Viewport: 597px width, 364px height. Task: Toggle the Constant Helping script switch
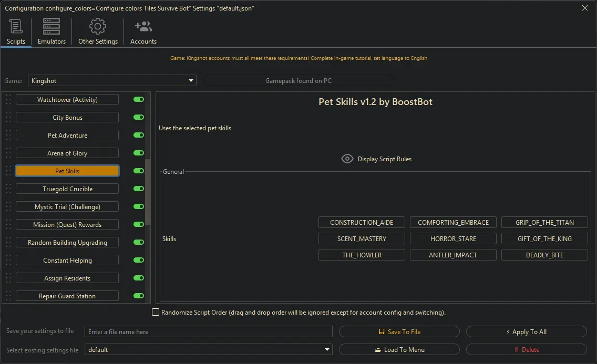(139, 261)
